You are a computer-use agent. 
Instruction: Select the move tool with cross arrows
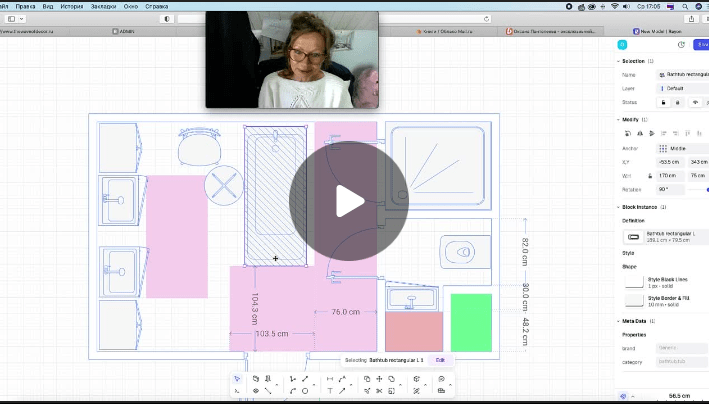coord(379,379)
